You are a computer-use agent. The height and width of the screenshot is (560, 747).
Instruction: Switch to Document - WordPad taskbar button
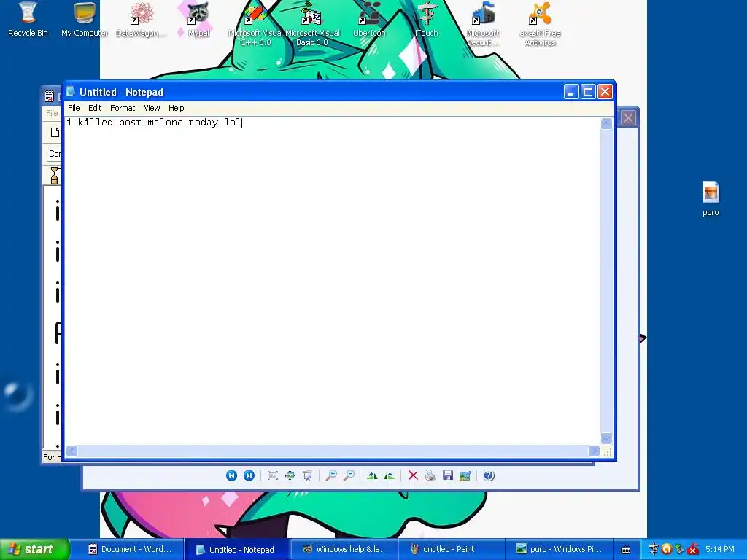(130, 549)
